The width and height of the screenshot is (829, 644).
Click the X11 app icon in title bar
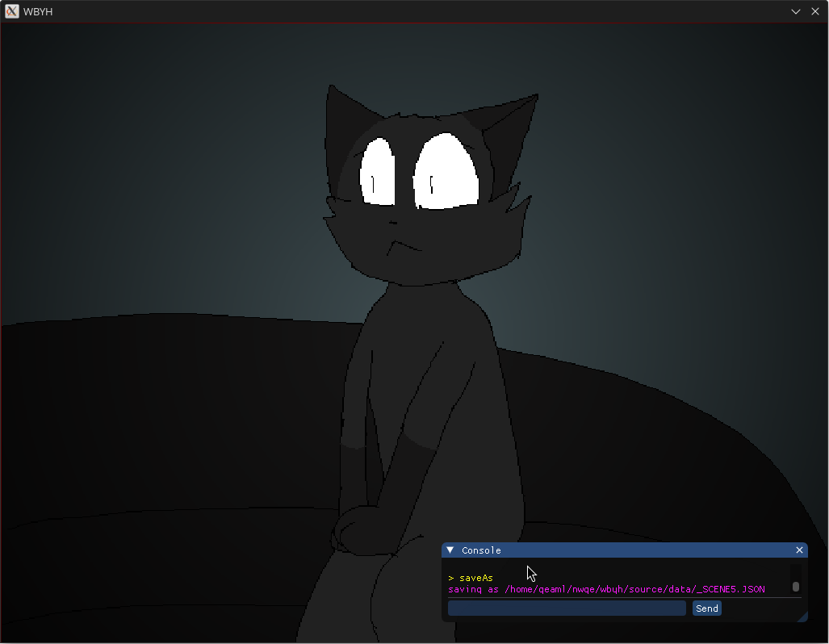(11, 11)
